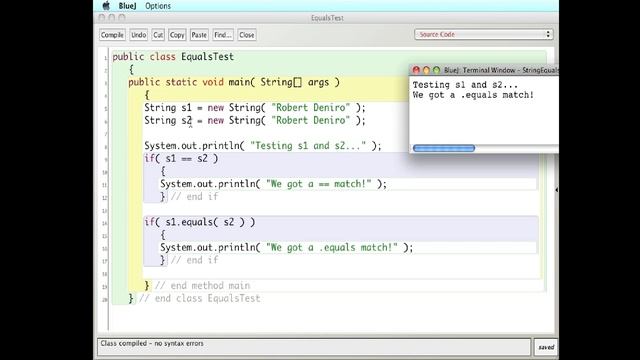The image size is (640, 360).
Task: Click terminal output 'We got a .equals match!'
Action: click(x=473, y=95)
